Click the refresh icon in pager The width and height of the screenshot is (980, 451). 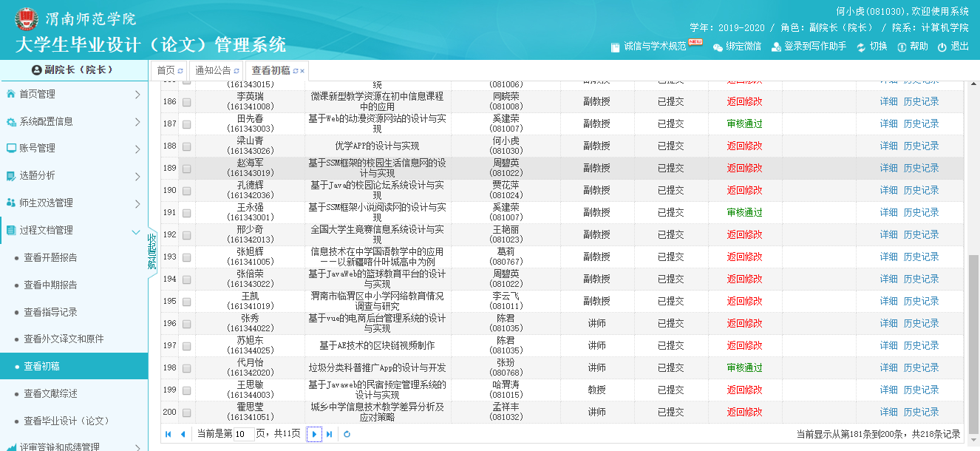(x=347, y=434)
